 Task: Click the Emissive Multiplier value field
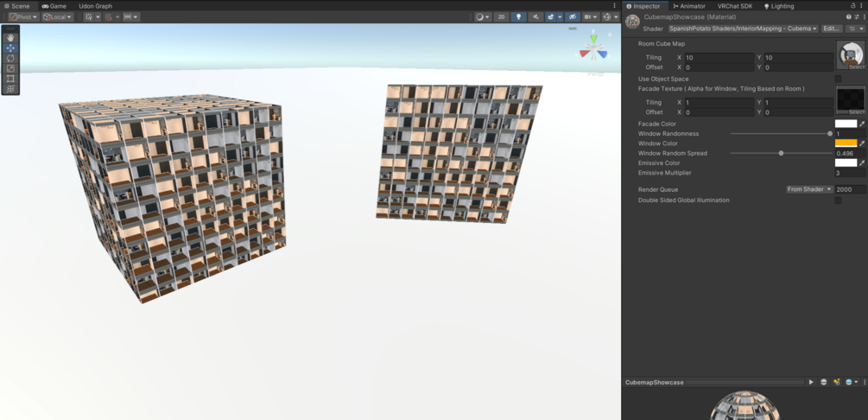click(x=850, y=173)
